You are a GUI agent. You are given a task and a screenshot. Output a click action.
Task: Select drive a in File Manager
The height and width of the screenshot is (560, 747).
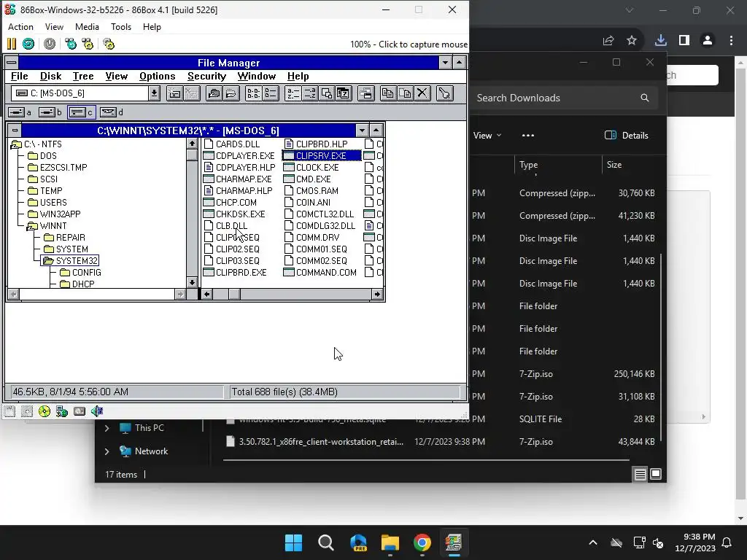click(20, 112)
